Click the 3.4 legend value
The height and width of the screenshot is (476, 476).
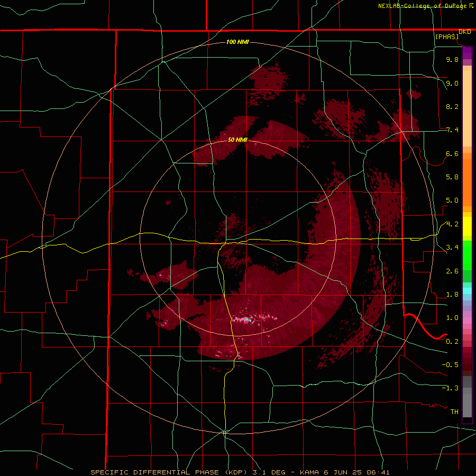tap(452, 248)
